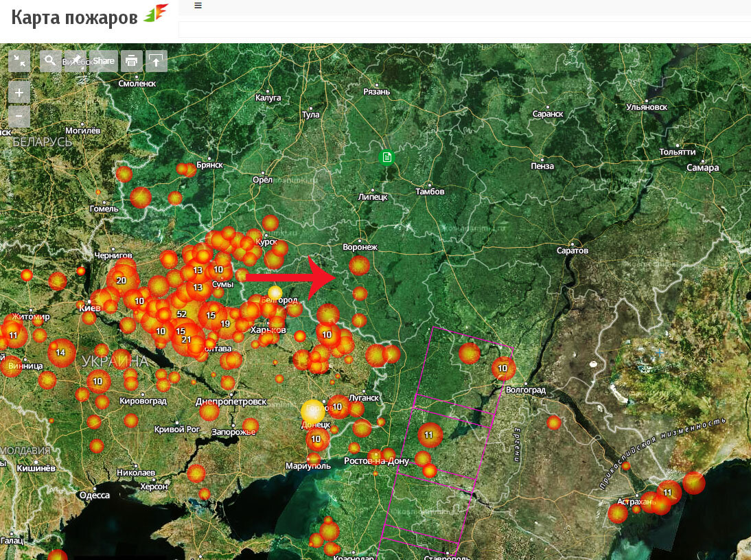This screenshot has height=560, width=751.
Task: Open fire cluster labeled 21
Action: coord(186,339)
